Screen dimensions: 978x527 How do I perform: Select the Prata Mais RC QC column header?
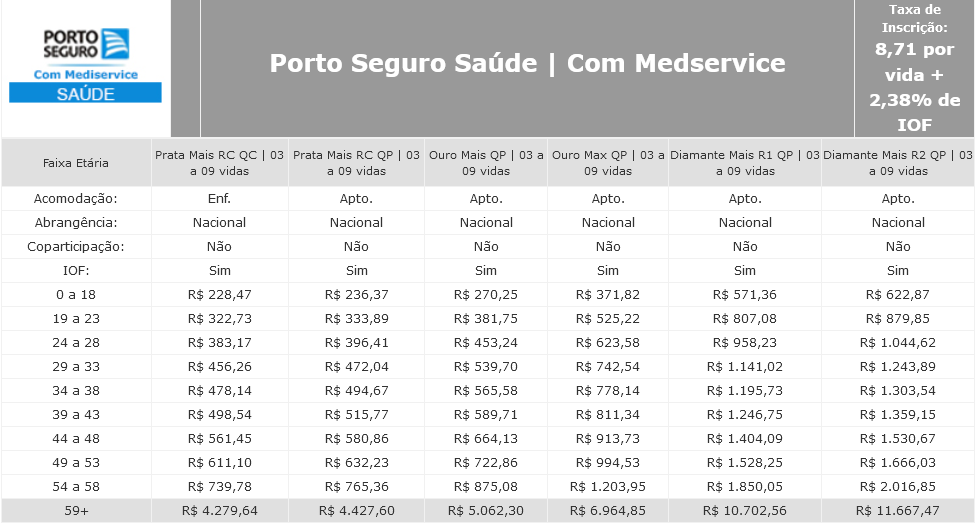[x=220, y=163]
